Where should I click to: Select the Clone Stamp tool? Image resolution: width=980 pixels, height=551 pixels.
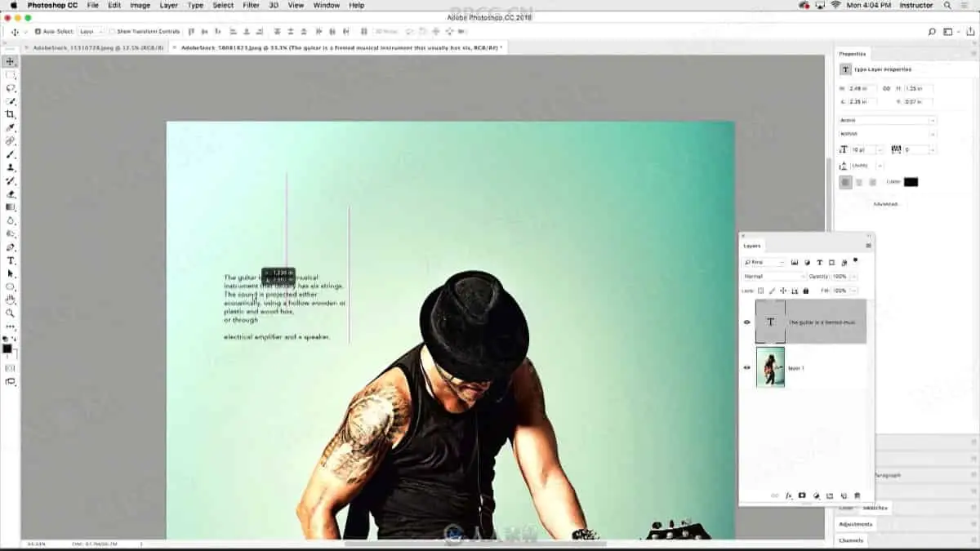click(x=11, y=167)
